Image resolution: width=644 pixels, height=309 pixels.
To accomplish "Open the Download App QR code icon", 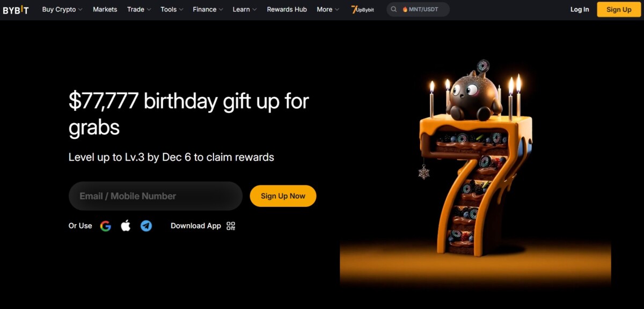I will click(231, 226).
